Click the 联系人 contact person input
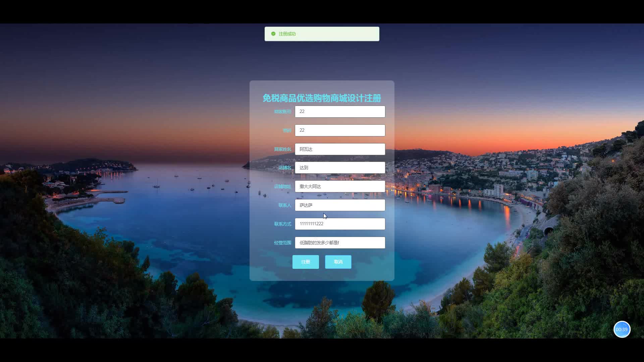 coord(340,205)
